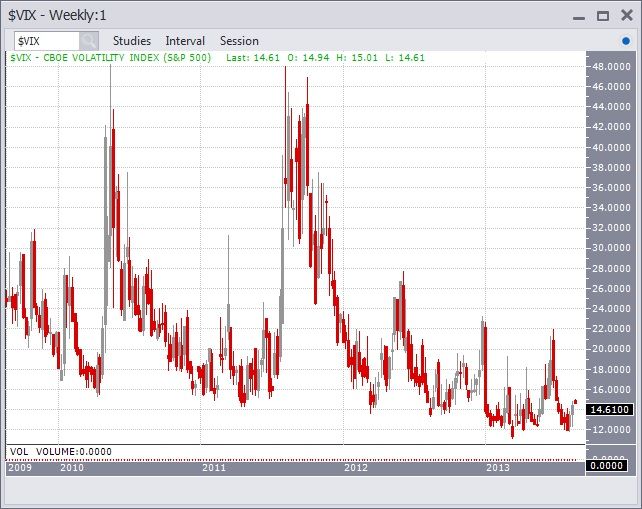642x509 pixels.
Task: Click the Last: 14.61 quote value
Action: point(253,58)
